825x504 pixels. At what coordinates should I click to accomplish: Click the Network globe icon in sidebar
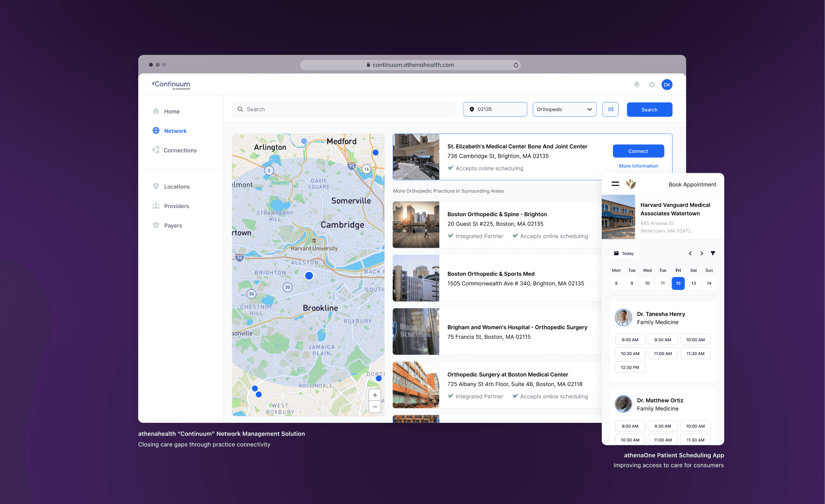click(156, 131)
